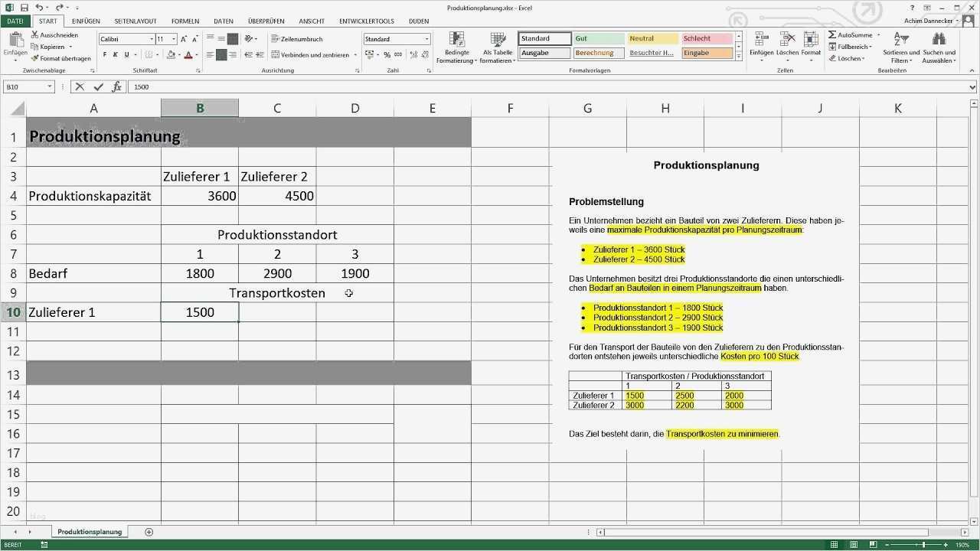Toggle bold formatting
Image resolution: width=980 pixels, height=551 pixels.
pos(104,54)
